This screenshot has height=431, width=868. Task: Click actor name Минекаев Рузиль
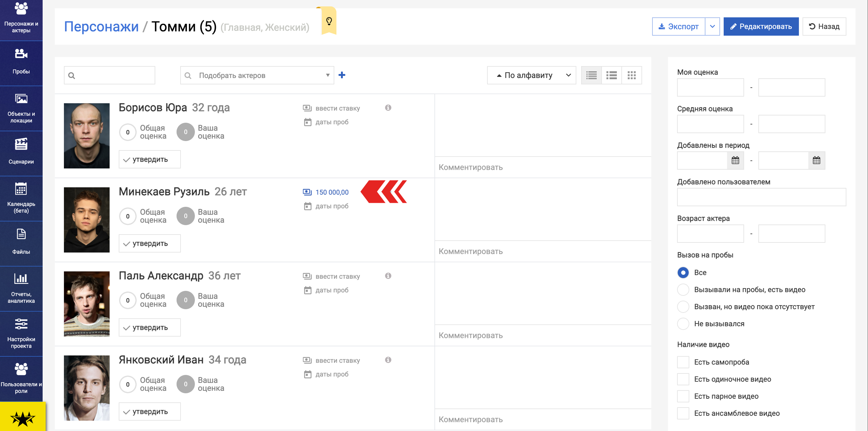(164, 192)
